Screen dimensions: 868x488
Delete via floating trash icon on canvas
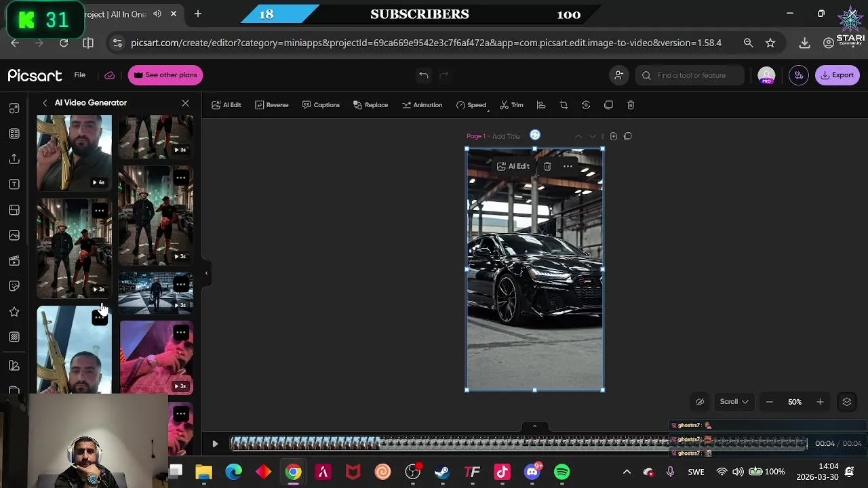tap(547, 166)
